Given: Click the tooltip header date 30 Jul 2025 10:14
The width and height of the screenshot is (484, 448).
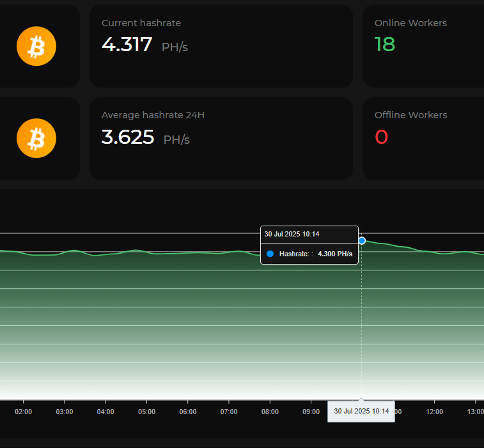Looking at the screenshot, I should pos(292,234).
